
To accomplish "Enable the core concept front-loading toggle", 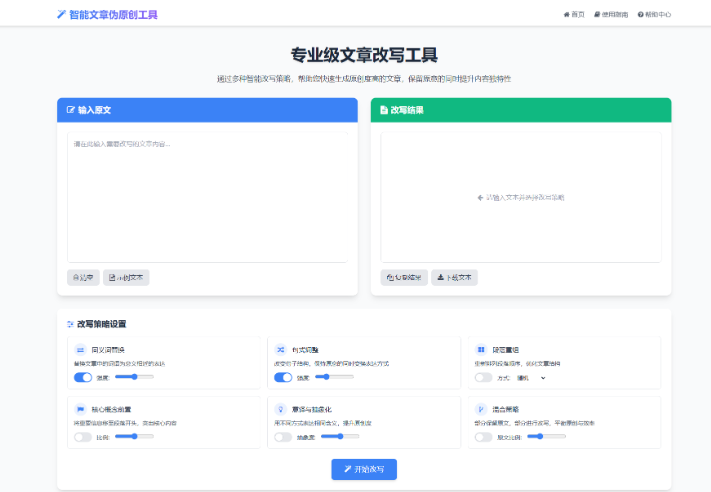I will (x=83, y=437).
